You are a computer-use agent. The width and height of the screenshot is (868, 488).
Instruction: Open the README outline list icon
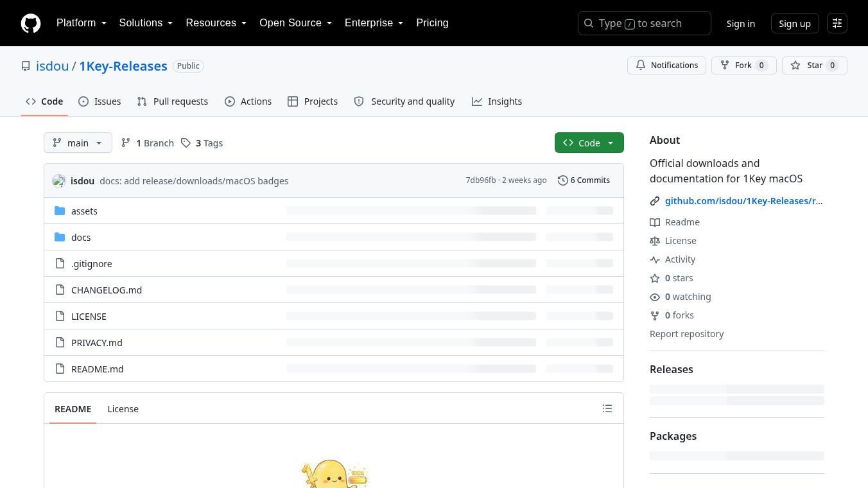[607, 408]
